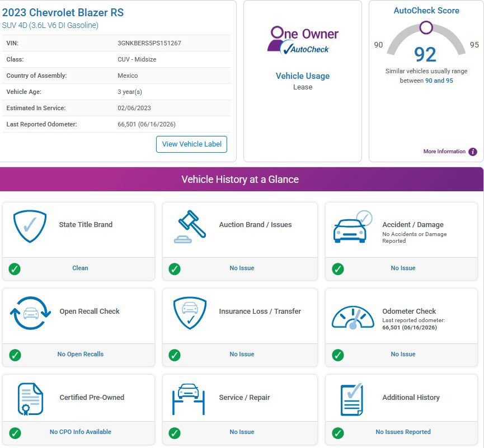The width and height of the screenshot is (484, 448).
Task: Click the One Owner AutoCheck logo
Action: [x=303, y=40]
